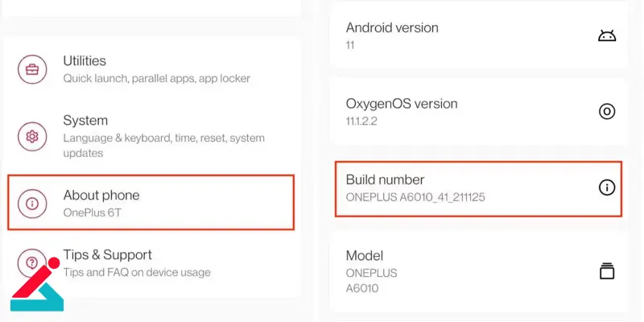Open the System settings entry

(x=85, y=121)
